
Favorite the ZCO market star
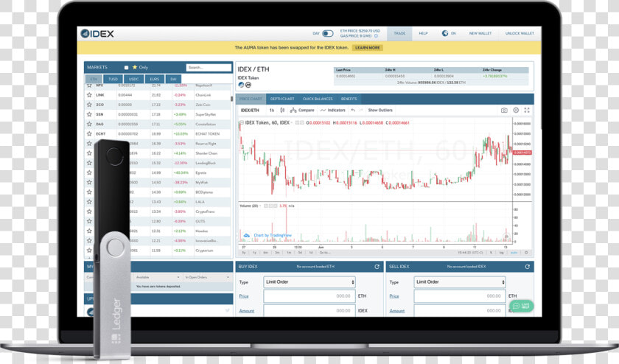(x=89, y=105)
